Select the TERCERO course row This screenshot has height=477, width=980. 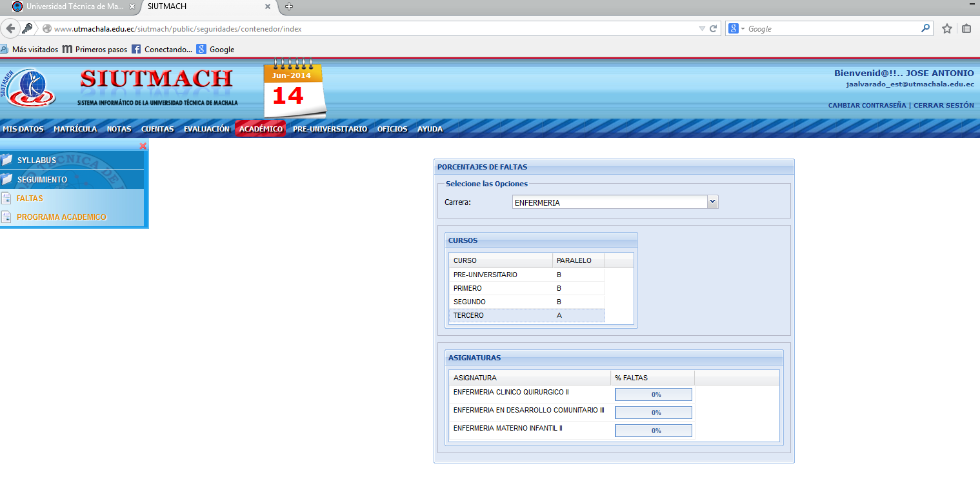[527, 315]
